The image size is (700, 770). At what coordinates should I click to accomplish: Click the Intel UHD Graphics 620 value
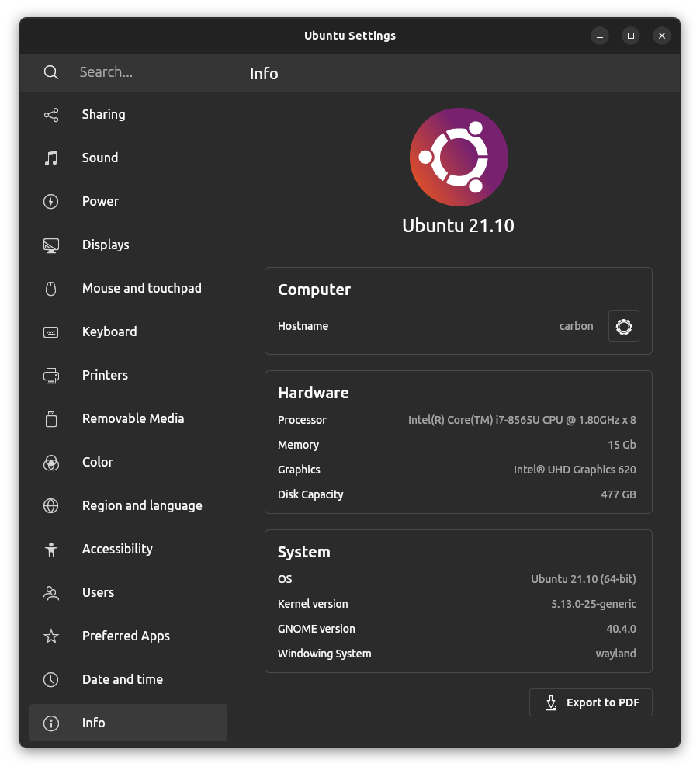pyautogui.click(x=575, y=470)
